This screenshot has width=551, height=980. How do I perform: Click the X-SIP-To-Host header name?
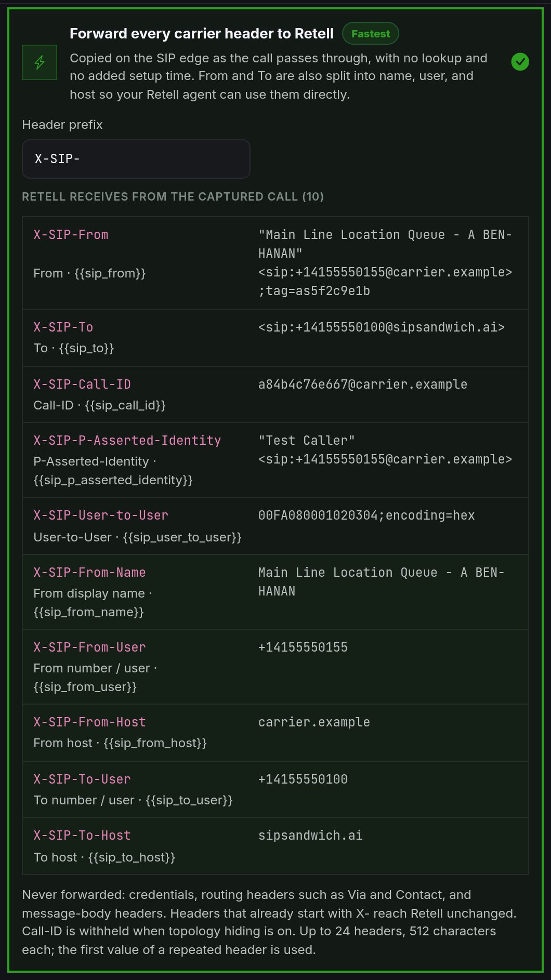tap(82, 836)
